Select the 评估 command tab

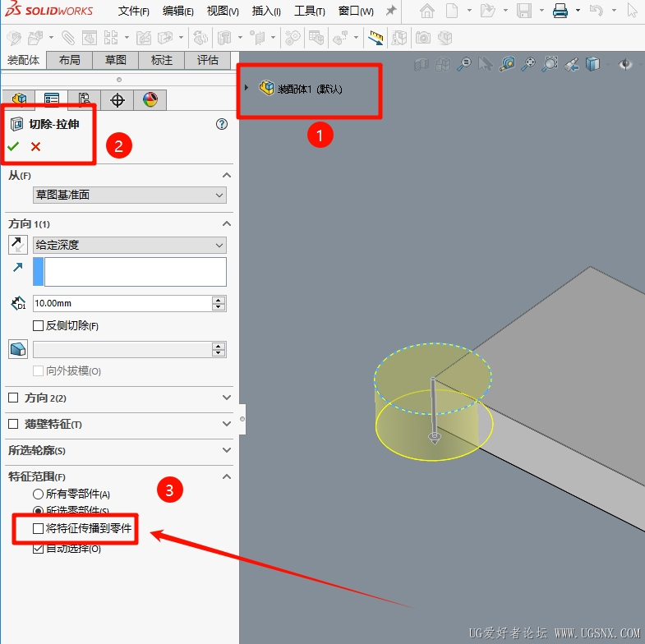click(x=208, y=61)
